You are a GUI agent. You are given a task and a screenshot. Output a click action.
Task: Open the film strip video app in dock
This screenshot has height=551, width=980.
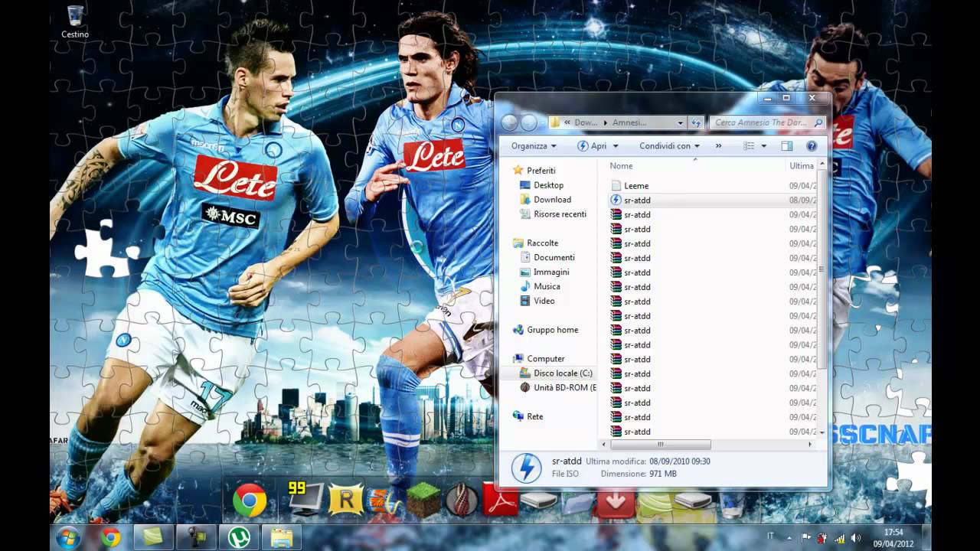click(x=384, y=502)
